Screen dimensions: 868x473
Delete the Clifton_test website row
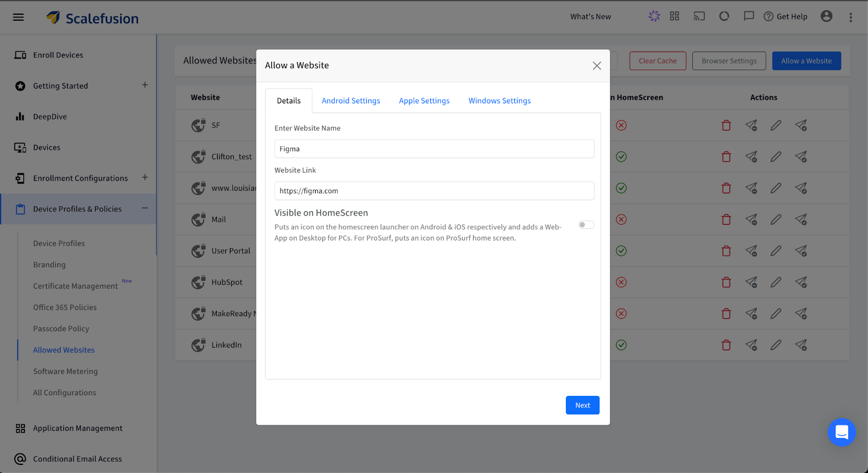(x=726, y=157)
